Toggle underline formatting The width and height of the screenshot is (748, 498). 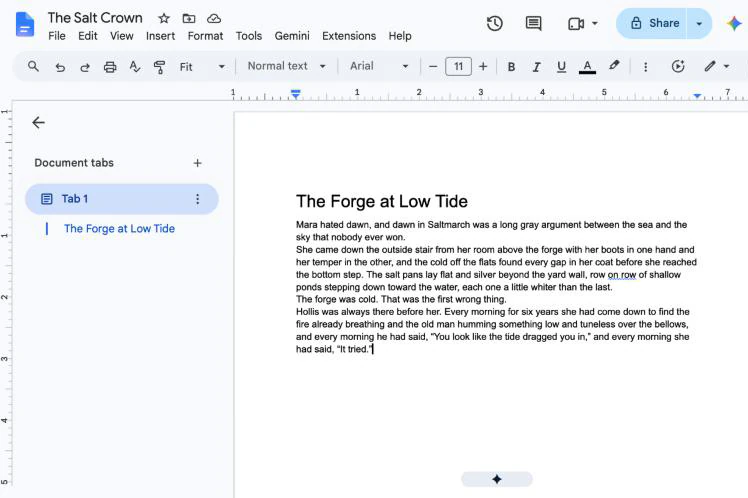[x=561, y=67]
